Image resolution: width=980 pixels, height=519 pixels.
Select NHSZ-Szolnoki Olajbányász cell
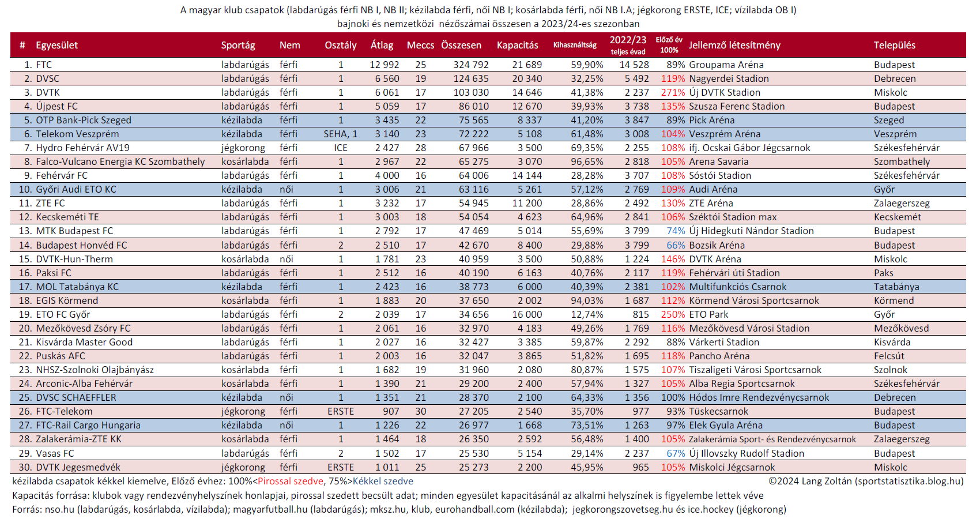click(x=95, y=370)
